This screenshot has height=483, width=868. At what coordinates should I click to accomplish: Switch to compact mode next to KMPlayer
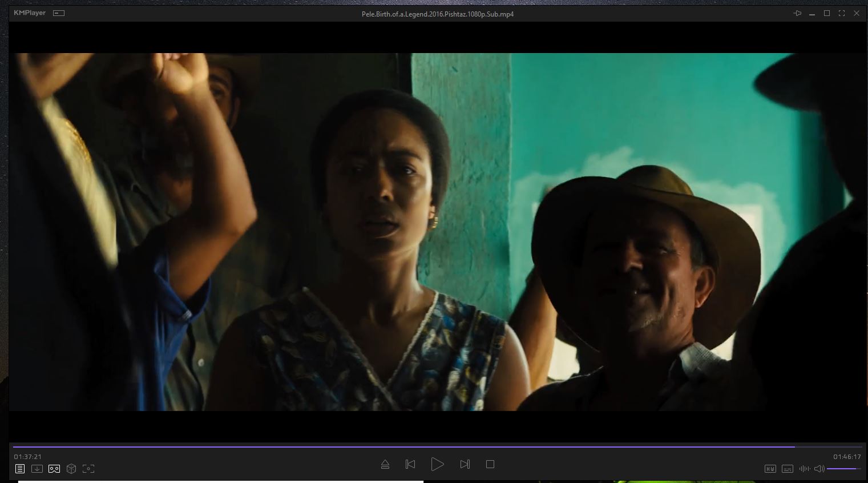59,13
